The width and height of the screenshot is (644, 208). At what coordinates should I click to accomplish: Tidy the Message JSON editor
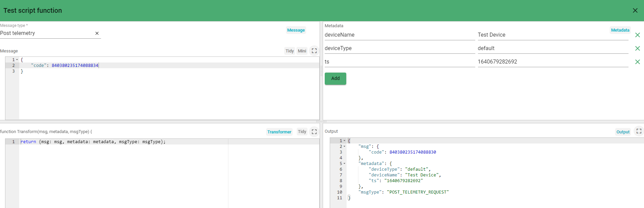[x=290, y=51]
